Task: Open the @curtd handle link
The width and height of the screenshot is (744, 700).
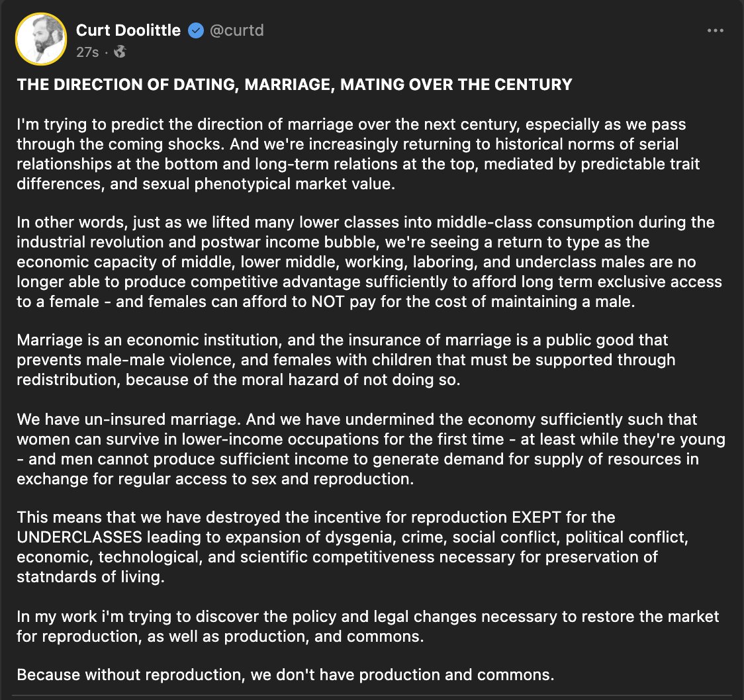Action: [x=237, y=30]
